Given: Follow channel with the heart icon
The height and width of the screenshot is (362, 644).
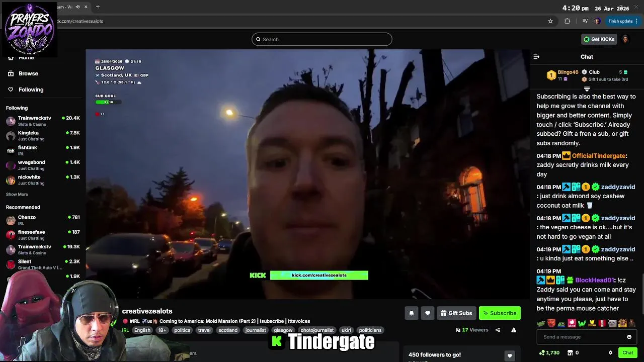Looking at the screenshot, I should point(427,313).
